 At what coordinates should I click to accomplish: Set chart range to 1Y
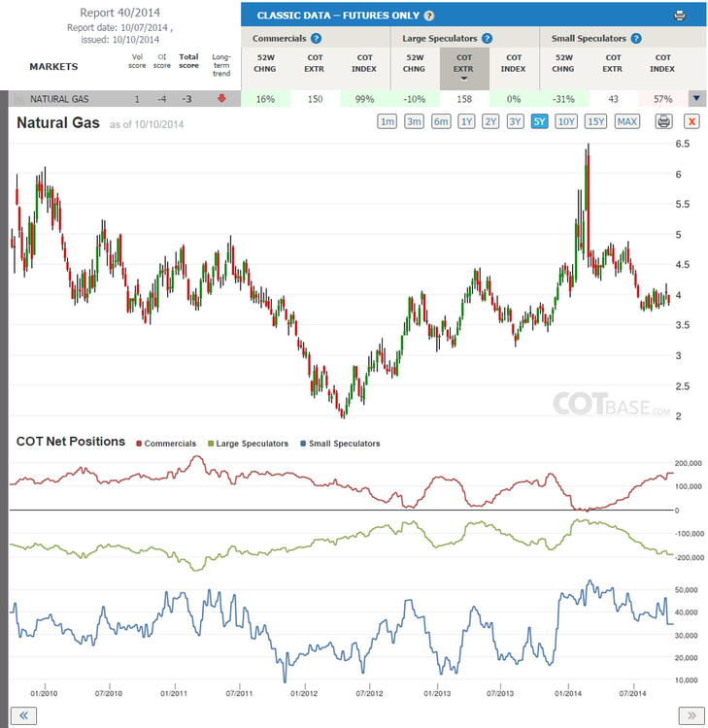point(466,121)
